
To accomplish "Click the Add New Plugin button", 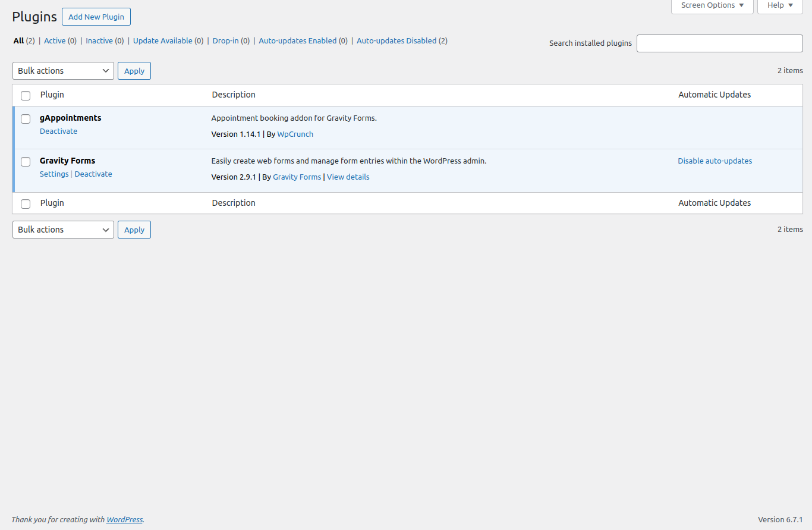I will click(96, 17).
